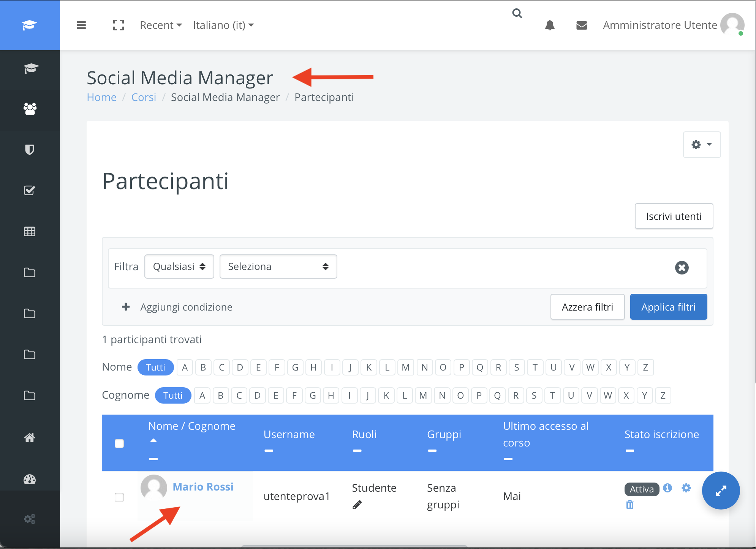This screenshot has height=549, width=756.
Task: Open the Seleziona filter type dropdown
Action: (278, 267)
